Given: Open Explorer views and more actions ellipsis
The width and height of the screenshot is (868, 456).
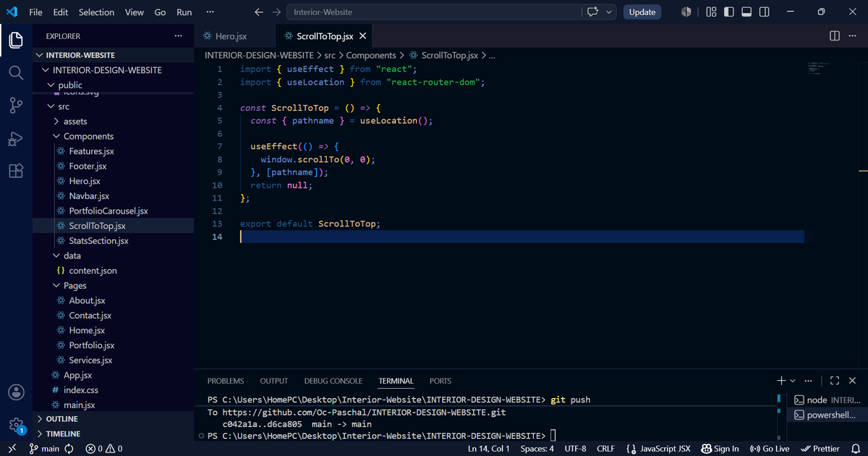Looking at the screenshot, I should point(179,36).
